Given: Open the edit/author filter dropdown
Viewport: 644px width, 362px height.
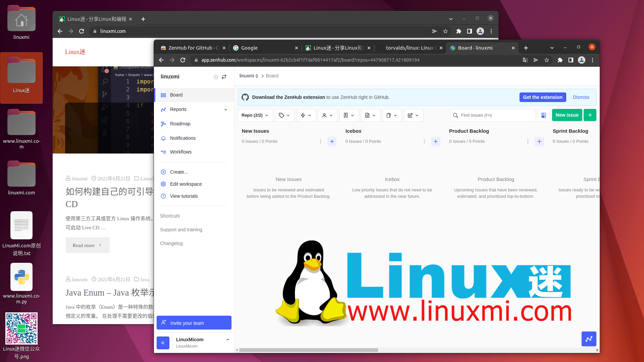Looking at the screenshot, I should point(413,115).
